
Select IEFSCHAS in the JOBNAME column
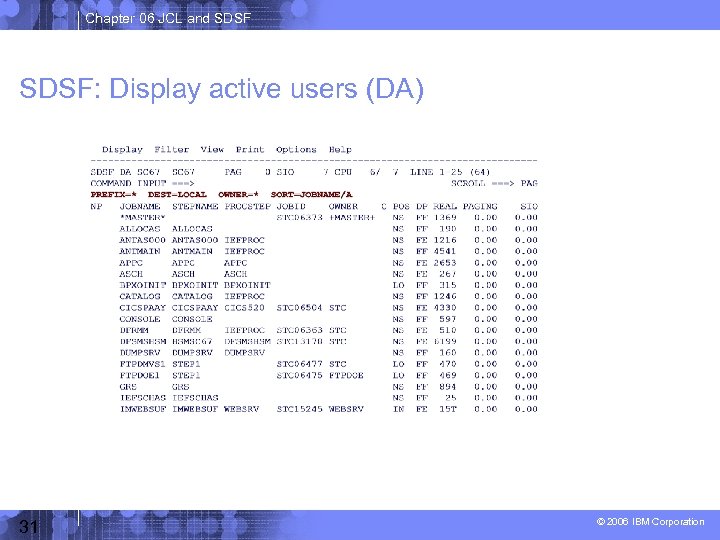tap(142, 398)
